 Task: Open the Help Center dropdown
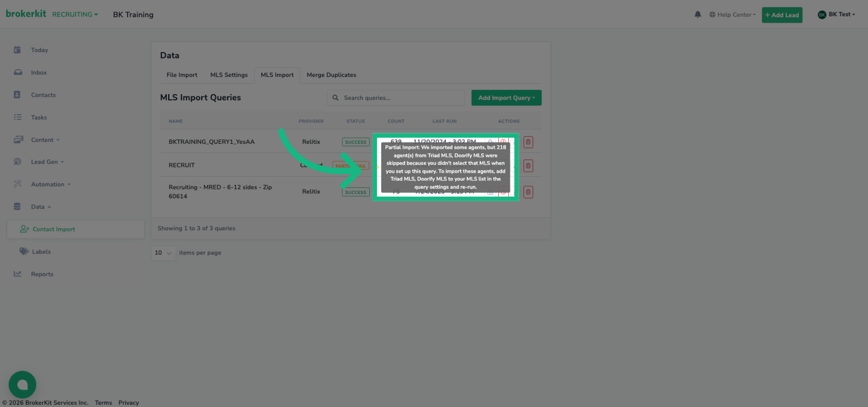(x=732, y=14)
